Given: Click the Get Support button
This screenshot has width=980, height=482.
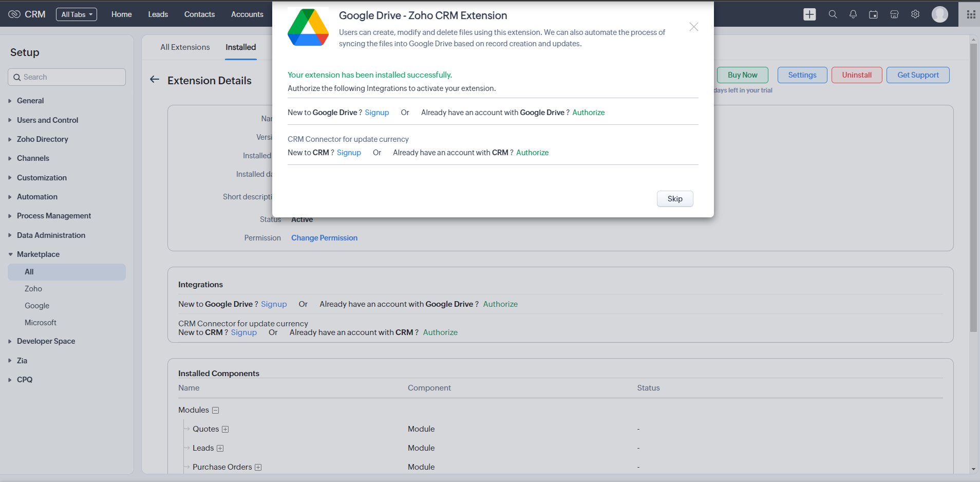Looking at the screenshot, I should click(918, 75).
